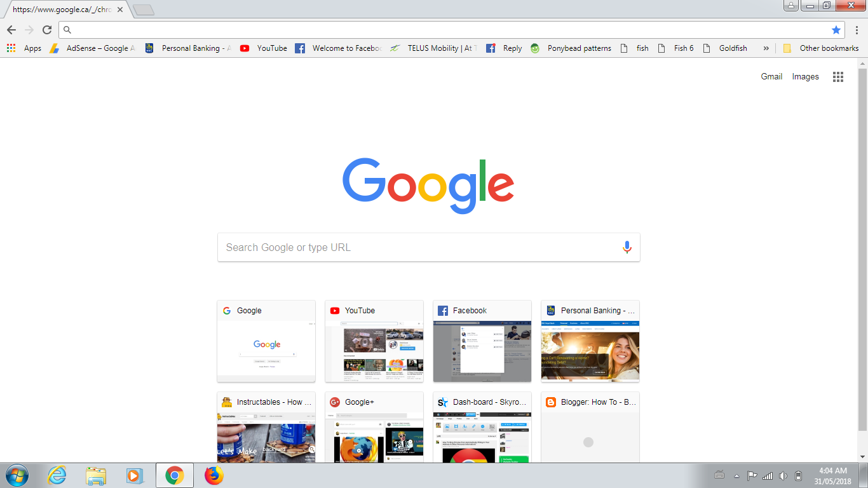Open the Other bookmarks folder
This screenshot has height=488, width=868.
point(820,48)
